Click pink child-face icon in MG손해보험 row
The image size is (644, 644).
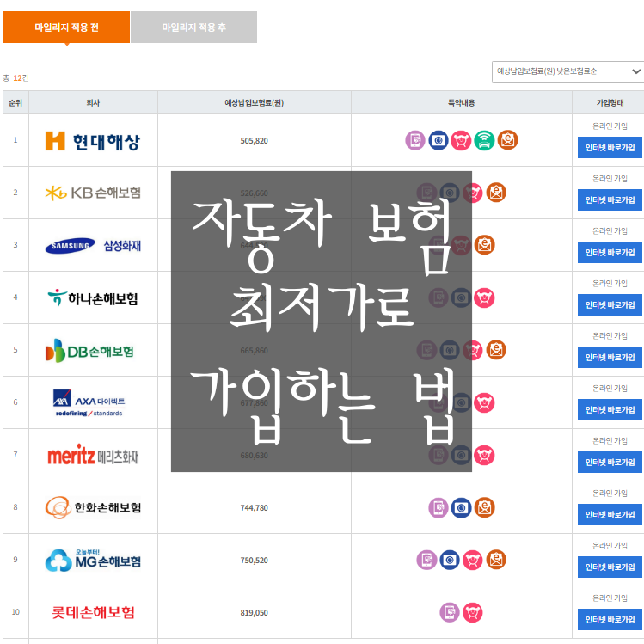[473, 560]
